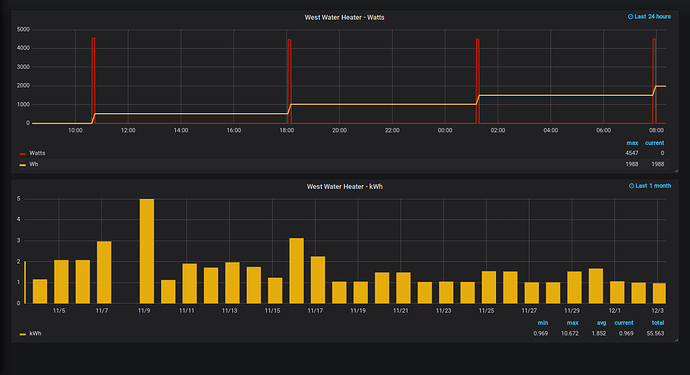Image resolution: width=690 pixels, height=375 pixels.
Task: Click the bar above the 11/7 label
Action: point(104,272)
